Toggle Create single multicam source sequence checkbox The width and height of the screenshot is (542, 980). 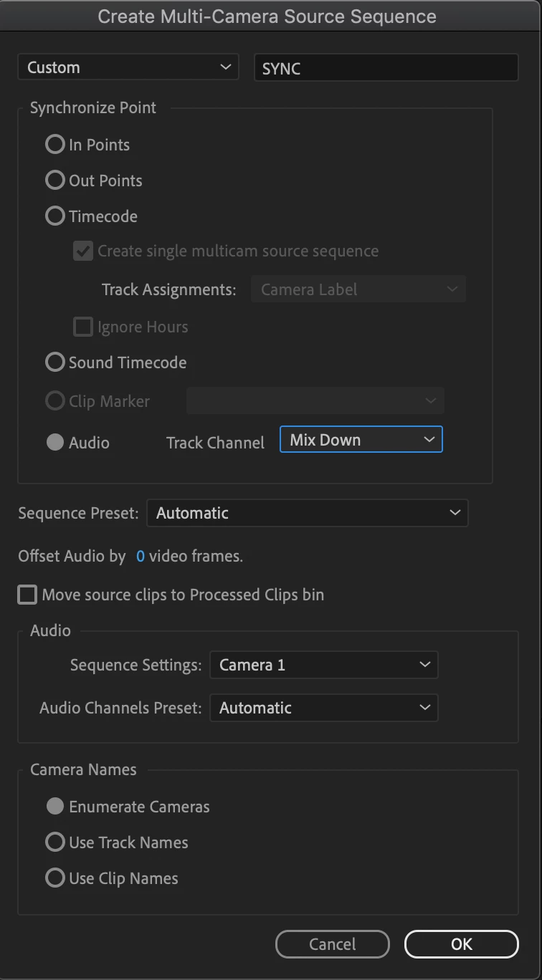pyautogui.click(x=83, y=251)
